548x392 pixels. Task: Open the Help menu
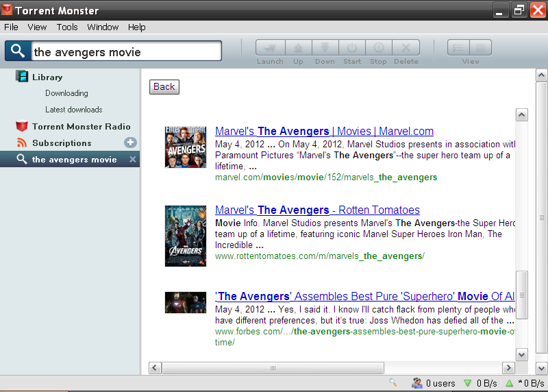tap(136, 27)
